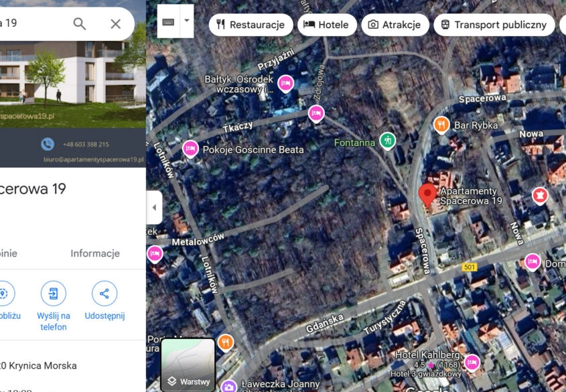Screen dimensions: 566x392
Task: Filter map by Hotele
Action: pos(326,25)
